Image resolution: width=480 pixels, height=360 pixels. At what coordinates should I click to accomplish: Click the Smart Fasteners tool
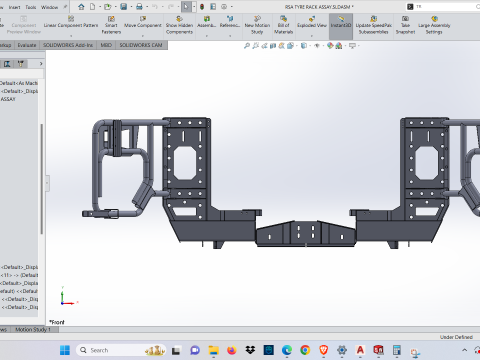(111, 25)
